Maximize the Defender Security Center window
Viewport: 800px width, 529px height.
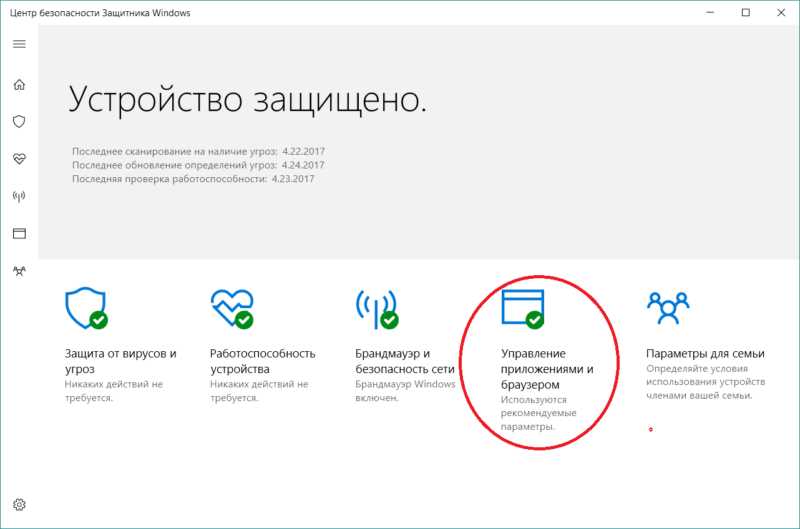(x=745, y=12)
